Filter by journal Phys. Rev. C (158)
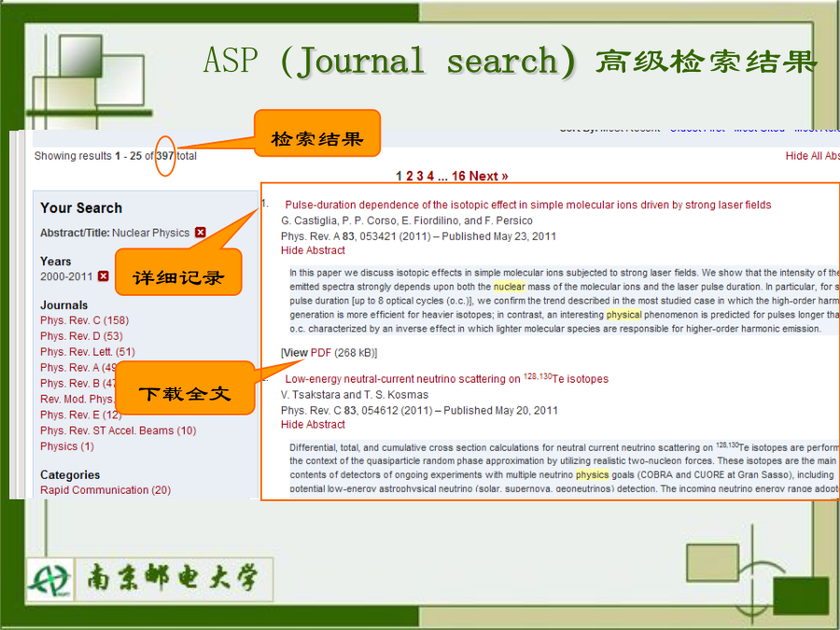Viewport: 840px width, 630px height. [x=85, y=320]
